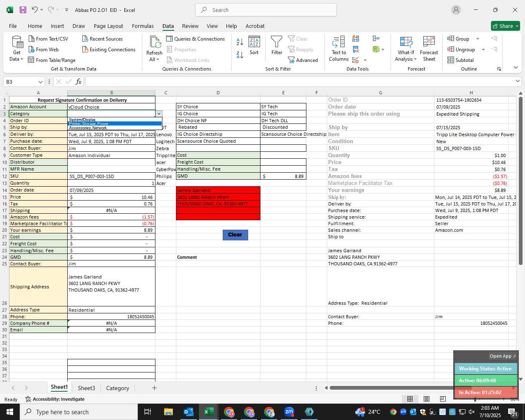The height and width of the screenshot is (420, 525).
Task: Click the Undo arrow icon
Action: coord(35,10)
